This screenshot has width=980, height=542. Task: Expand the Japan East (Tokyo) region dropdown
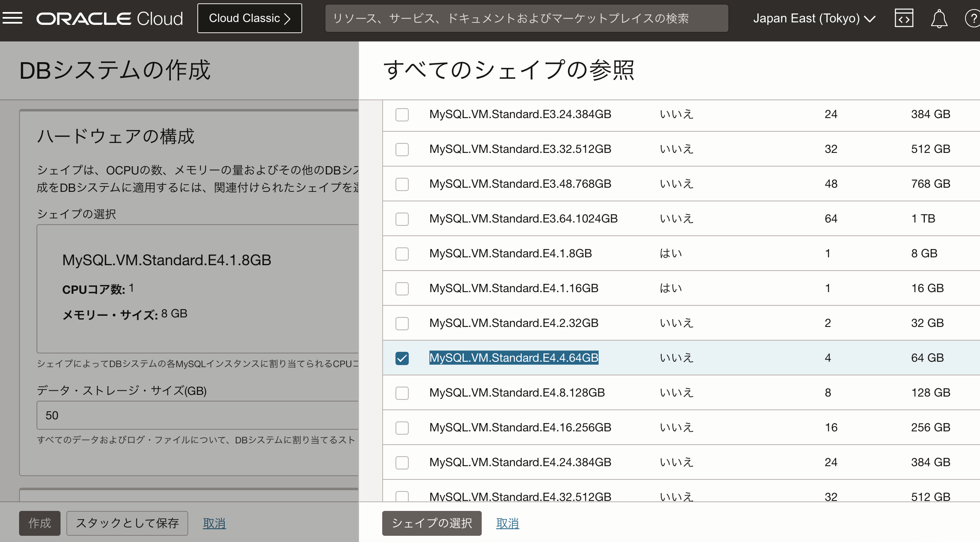tap(814, 19)
